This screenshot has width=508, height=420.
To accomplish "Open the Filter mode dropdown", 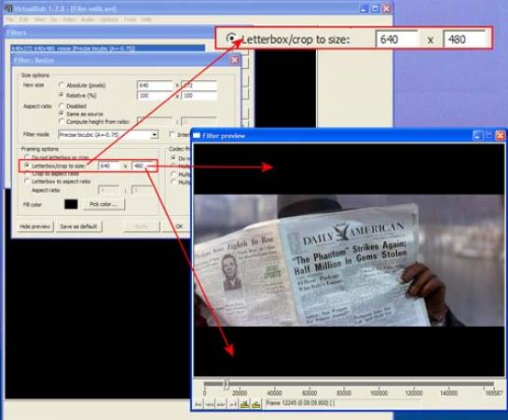I will click(x=154, y=135).
